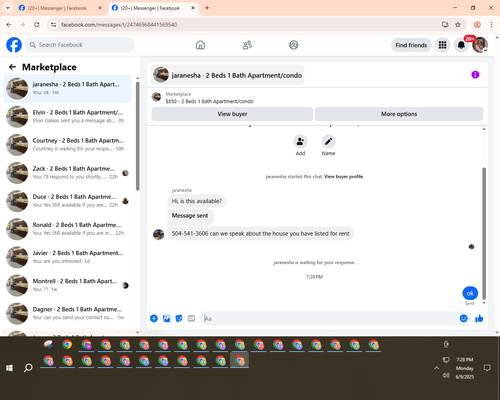The height and width of the screenshot is (400, 500).
Task: Open Chrome three-dot menu
Action: (491, 24)
